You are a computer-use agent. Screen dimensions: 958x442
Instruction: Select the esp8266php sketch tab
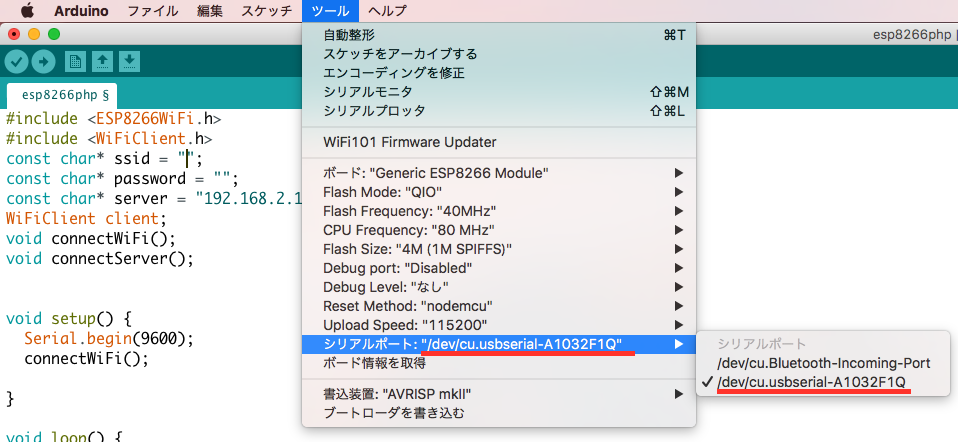[x=61, y=95]
